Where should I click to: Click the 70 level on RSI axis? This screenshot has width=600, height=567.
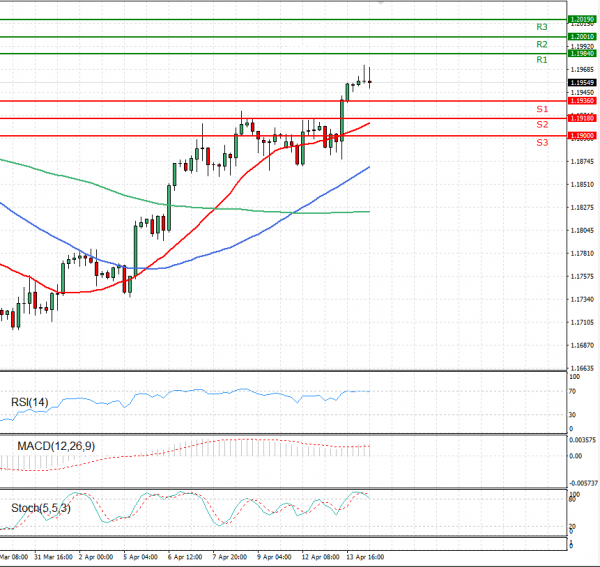572,391
